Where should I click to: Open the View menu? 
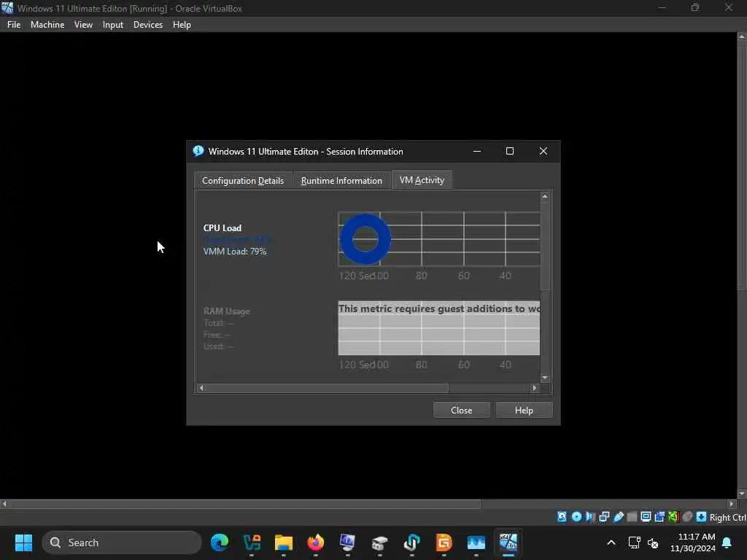pos(83,25)
